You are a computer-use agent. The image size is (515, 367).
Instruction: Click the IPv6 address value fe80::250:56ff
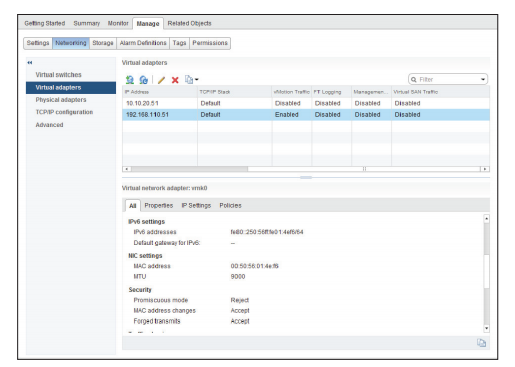(267, 232)
